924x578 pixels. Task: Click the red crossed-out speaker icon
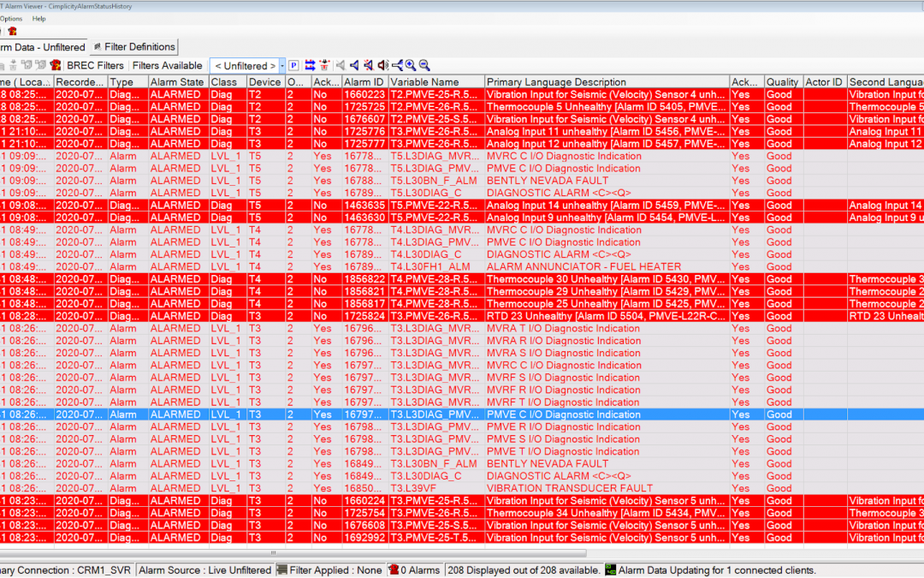(368, 65)
